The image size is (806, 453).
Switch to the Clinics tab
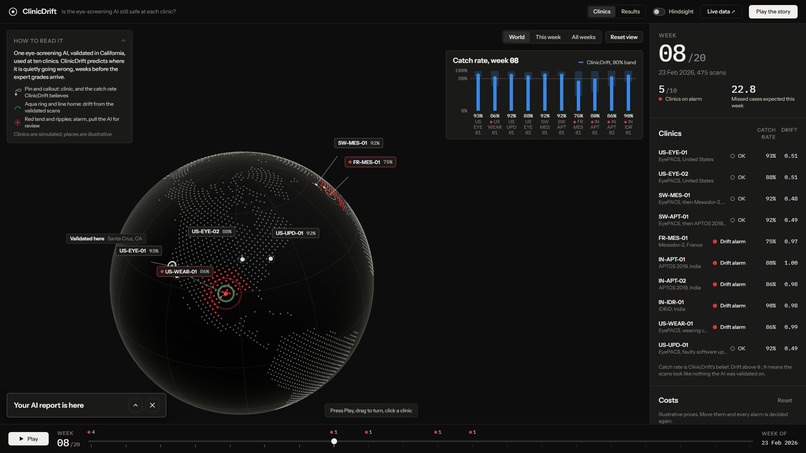(x=601, y=11)
